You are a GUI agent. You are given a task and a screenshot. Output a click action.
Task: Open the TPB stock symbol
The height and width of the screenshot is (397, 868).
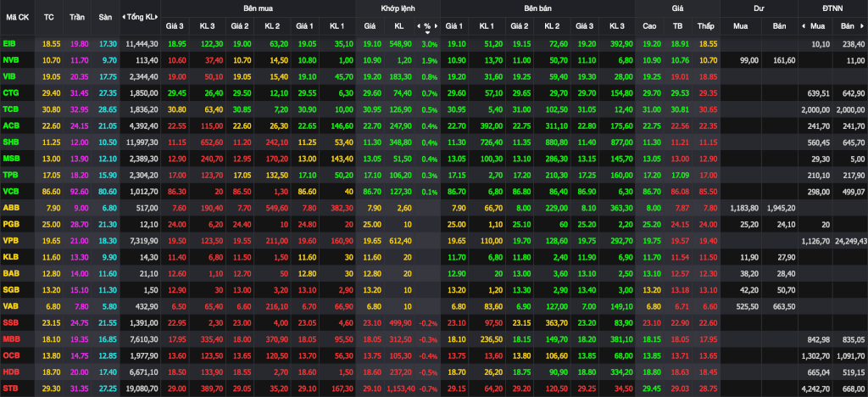click(x=10, y=174)
